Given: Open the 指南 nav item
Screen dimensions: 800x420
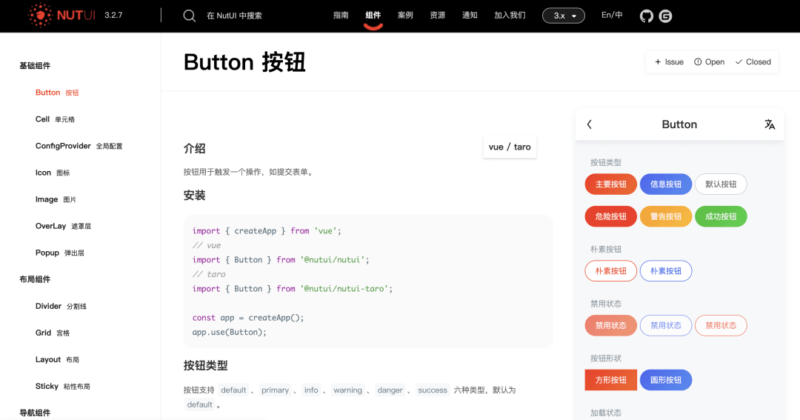Looking at the screenshot, I should (x=341, y=15).
